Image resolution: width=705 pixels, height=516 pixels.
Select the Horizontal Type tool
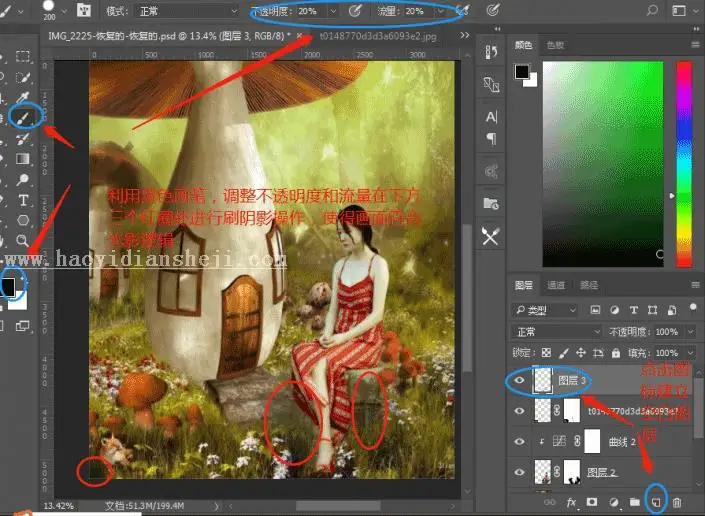coord(23,200)
